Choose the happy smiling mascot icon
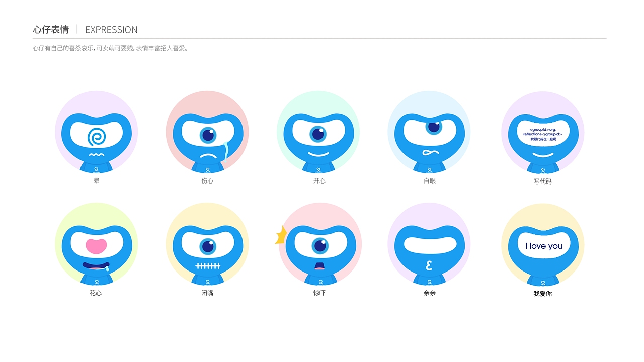This screenshot has height=362, width=644. coord(318,132)
